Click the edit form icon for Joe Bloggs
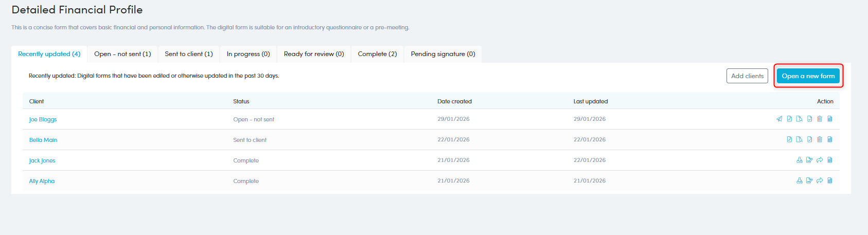The height and width of the screenshot is (235, 868). tap(789, 119)
